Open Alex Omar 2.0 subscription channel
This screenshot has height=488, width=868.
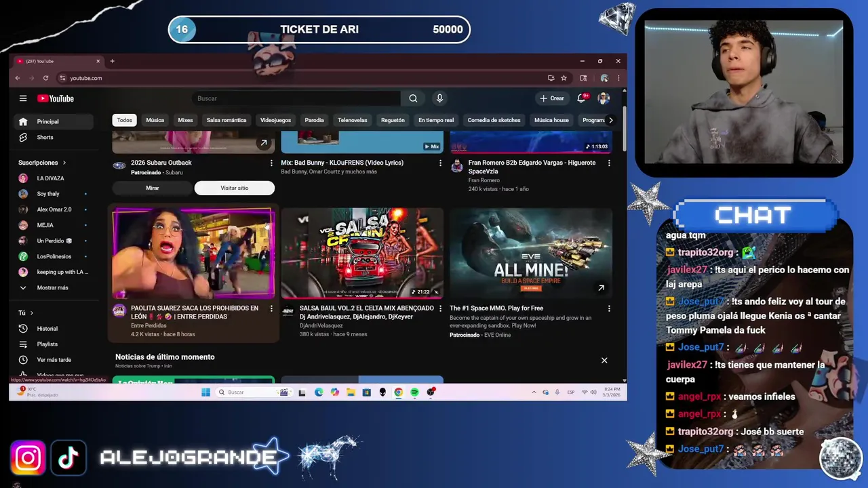pyautogui.click(x=54, y=209)
